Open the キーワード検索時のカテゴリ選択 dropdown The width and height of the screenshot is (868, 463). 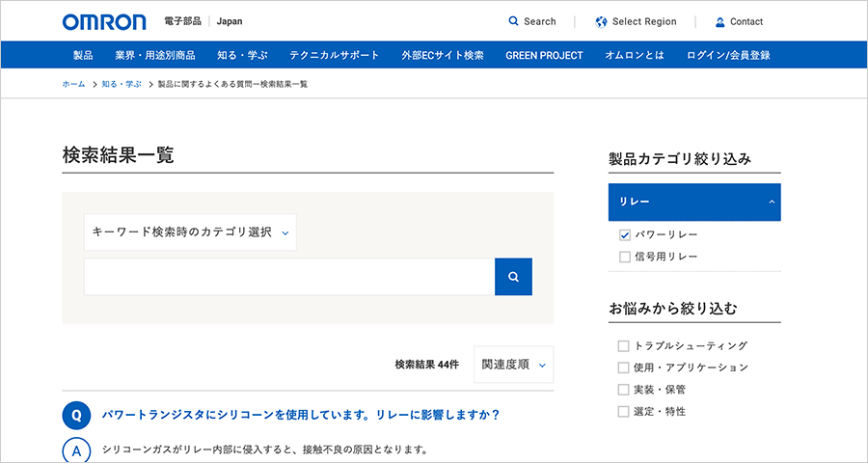pyautogui.click(x=190, y=232)
